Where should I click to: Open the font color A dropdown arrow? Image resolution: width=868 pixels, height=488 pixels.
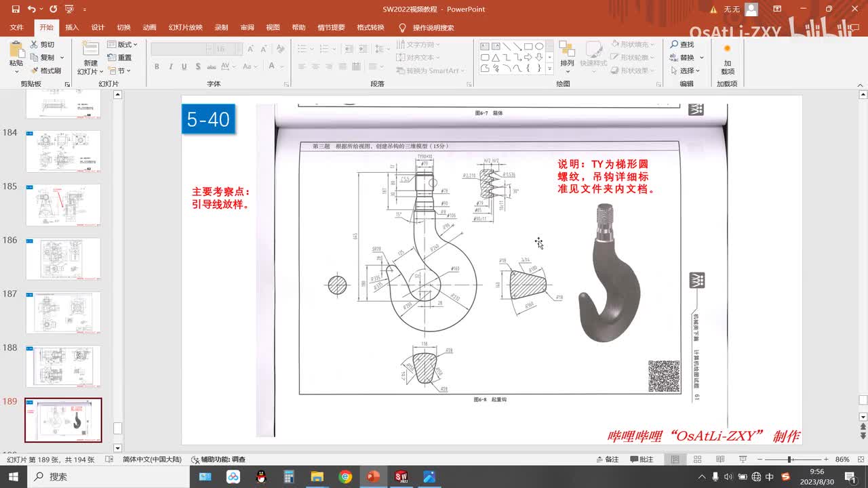click(281, 66)
